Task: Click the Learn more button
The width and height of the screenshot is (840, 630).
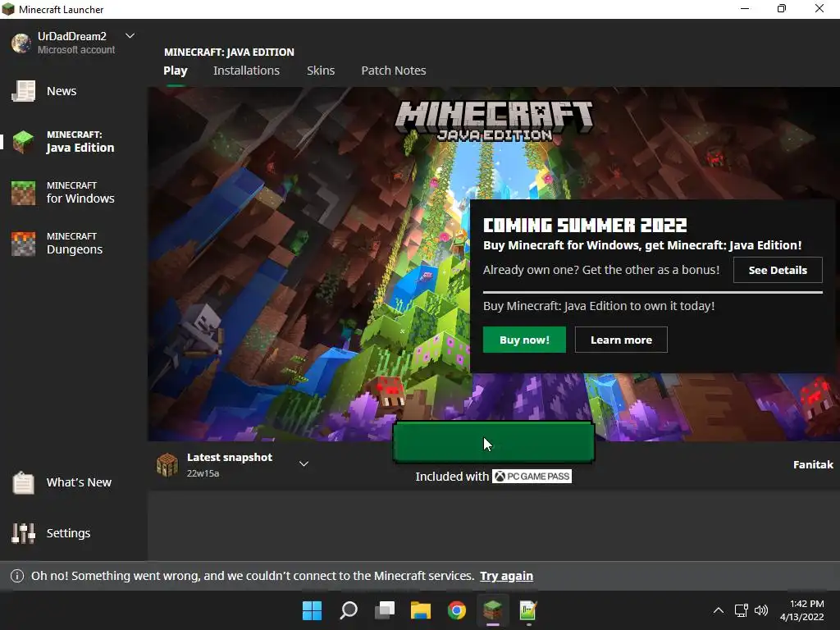Action: tap(621, 340)
